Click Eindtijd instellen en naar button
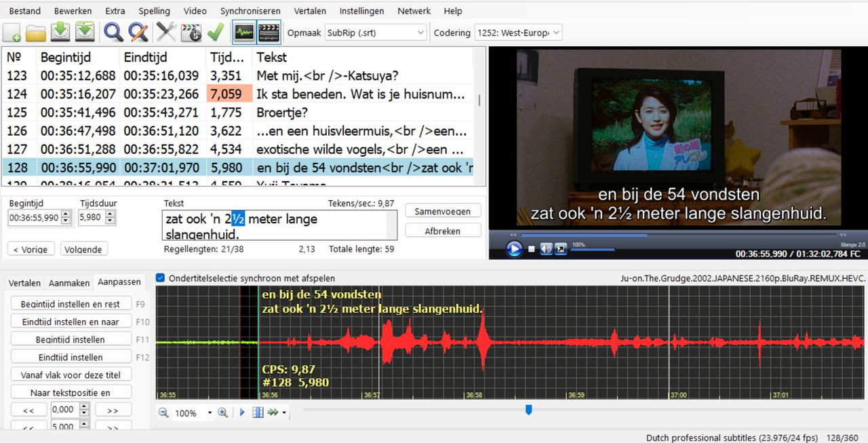Viewport: 868px width, 443px height. click(x=71, y=322)
